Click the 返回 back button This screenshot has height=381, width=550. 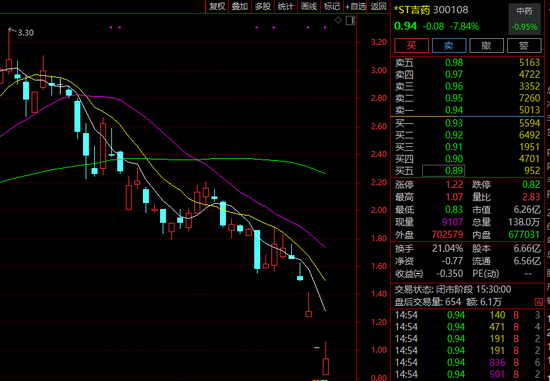coord(378,6)
